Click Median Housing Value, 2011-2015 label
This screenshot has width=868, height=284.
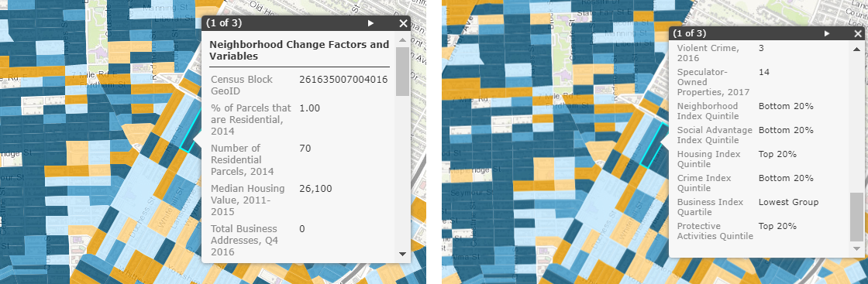pos(248,200)
